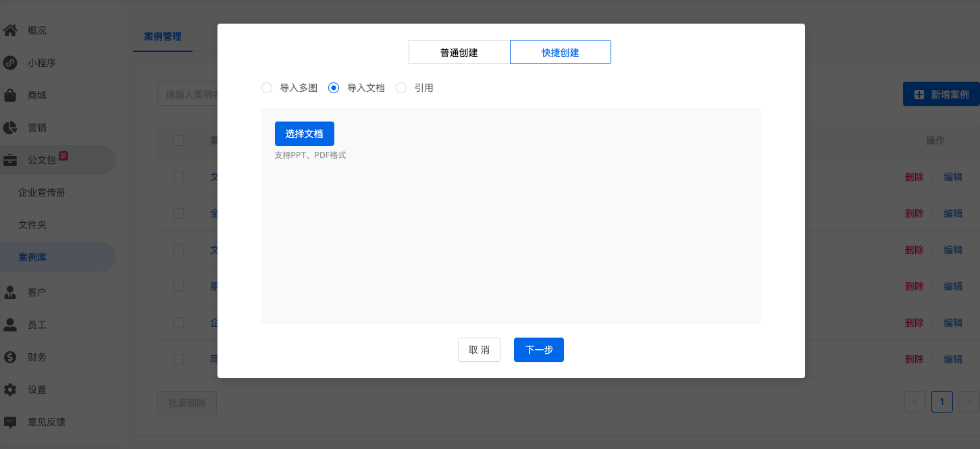Click 编辑 in the first table row

pyautogui.click(x=953, y=177)
